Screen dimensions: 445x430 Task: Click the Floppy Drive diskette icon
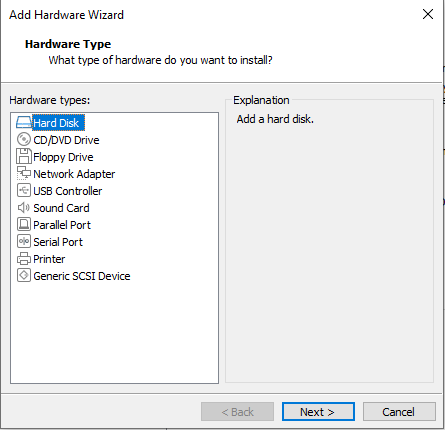point(24,156)
